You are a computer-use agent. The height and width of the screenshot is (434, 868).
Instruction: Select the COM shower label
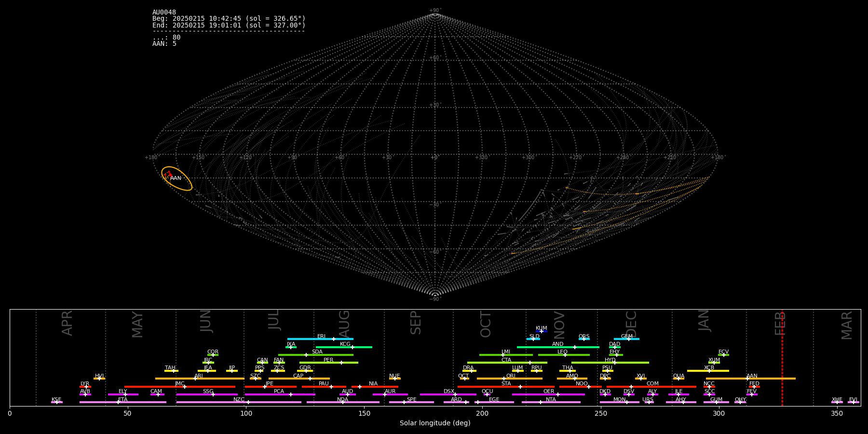(652, 384)
